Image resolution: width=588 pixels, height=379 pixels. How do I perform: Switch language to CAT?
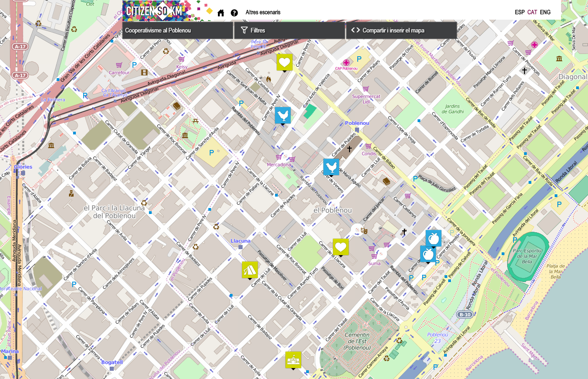pyautogui.click(x=532, y=12)
